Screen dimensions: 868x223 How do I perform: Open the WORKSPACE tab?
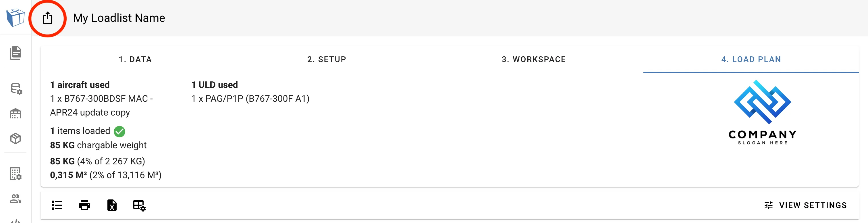pyautogui.click(x=534, y=59)
